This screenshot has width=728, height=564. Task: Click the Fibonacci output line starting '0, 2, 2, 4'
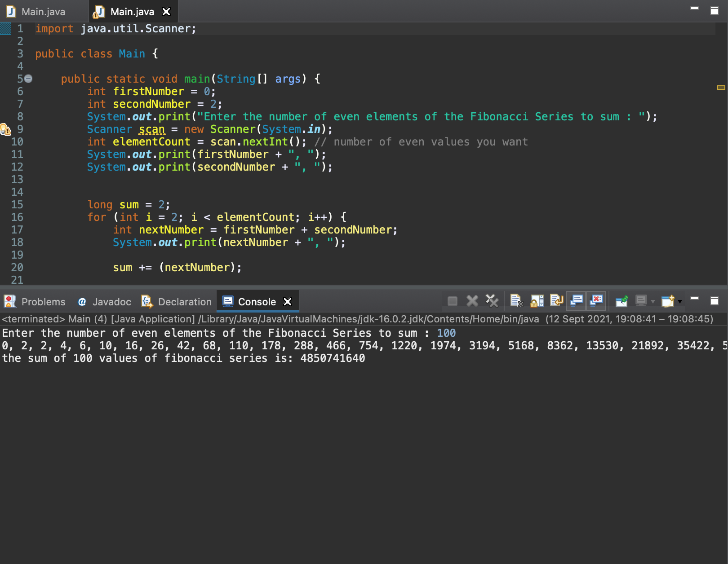point(364,346)
